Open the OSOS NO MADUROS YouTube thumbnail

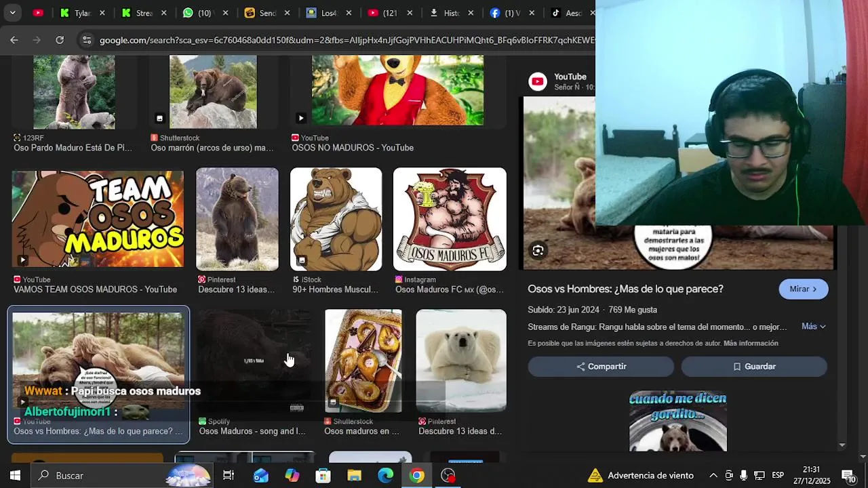coord(397,91)
